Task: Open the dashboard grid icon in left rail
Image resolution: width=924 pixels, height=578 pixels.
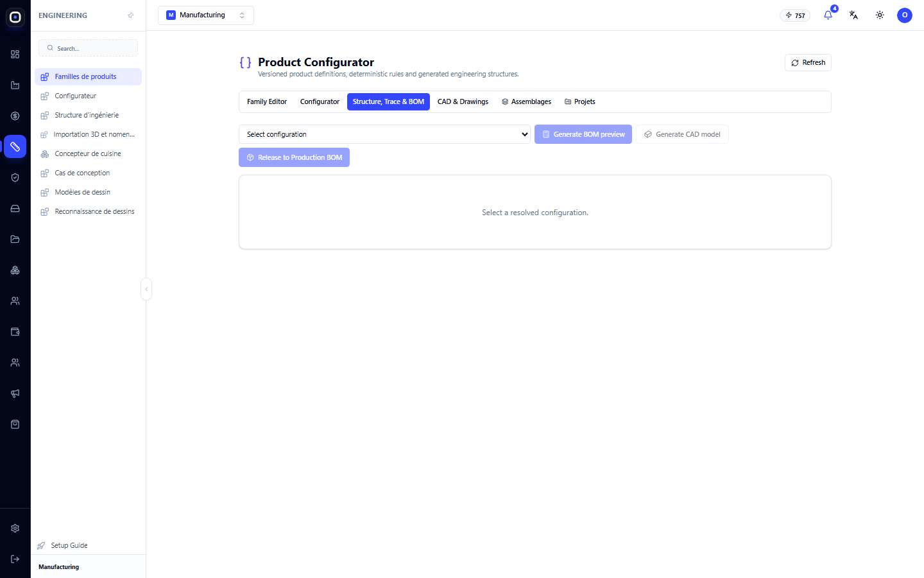Action: pos(15,55)
